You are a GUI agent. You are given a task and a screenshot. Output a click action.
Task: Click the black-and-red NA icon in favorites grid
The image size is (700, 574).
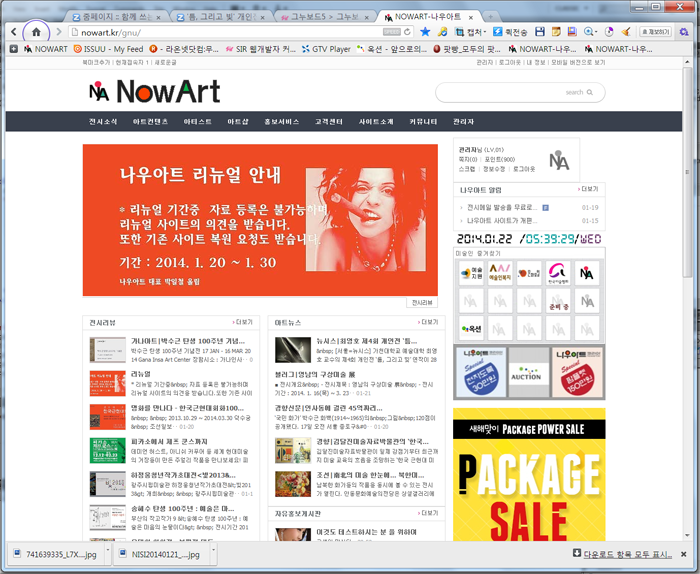click(587, 273)
